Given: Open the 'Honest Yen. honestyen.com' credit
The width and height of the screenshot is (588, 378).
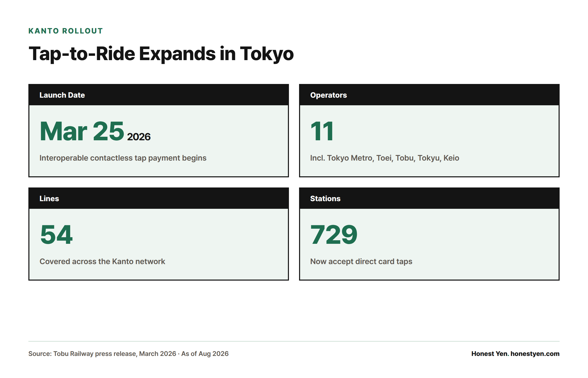Looking at the screenshot, I should (515, 354).
